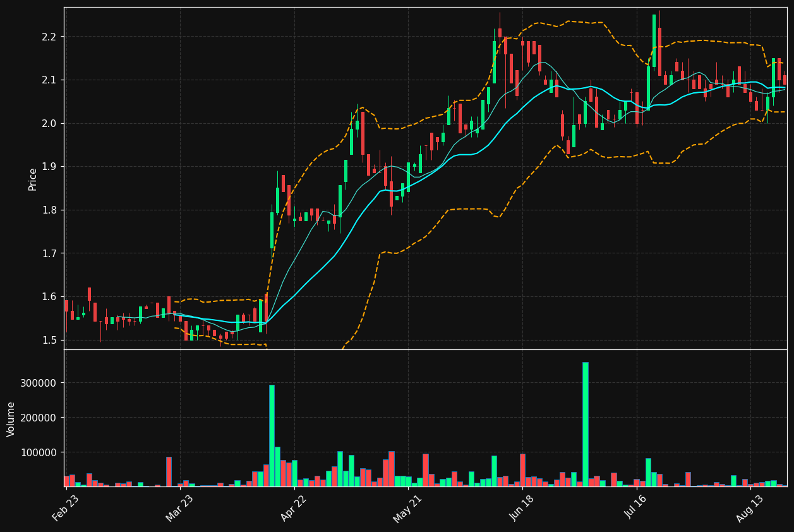The image size is (794, 532).
Task: Click the "Volume" axis title
Action: pyautogui.click(x=11, y=418)
